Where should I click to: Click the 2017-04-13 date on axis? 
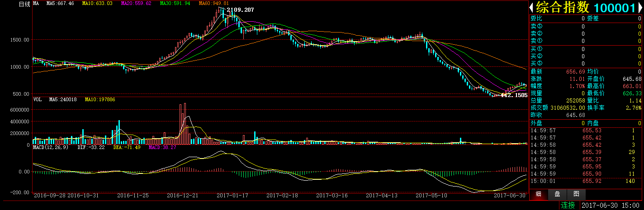pyautogui.click(x=381, y=196)
